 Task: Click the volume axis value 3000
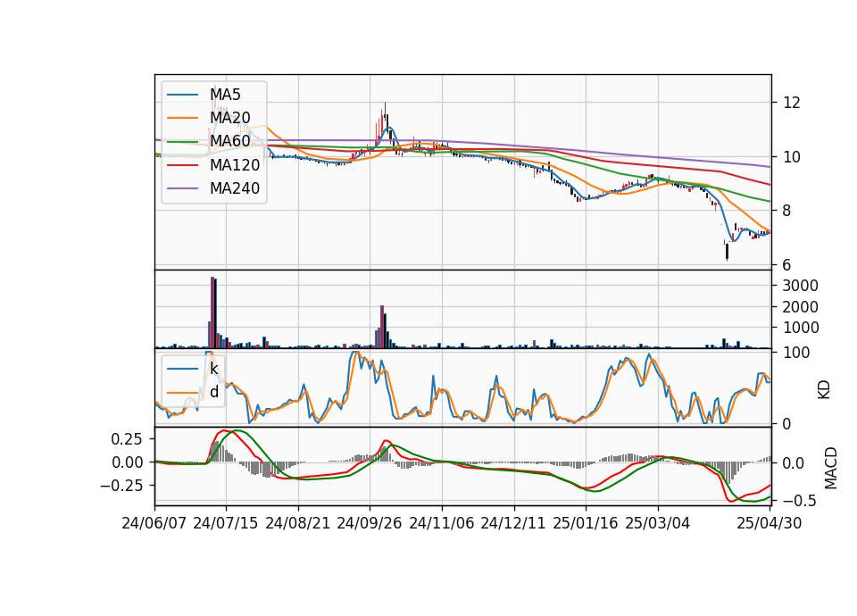pos(801,286)
